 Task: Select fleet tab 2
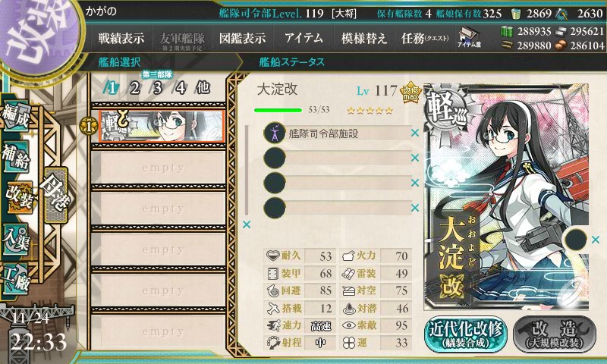tap(134, 88)
